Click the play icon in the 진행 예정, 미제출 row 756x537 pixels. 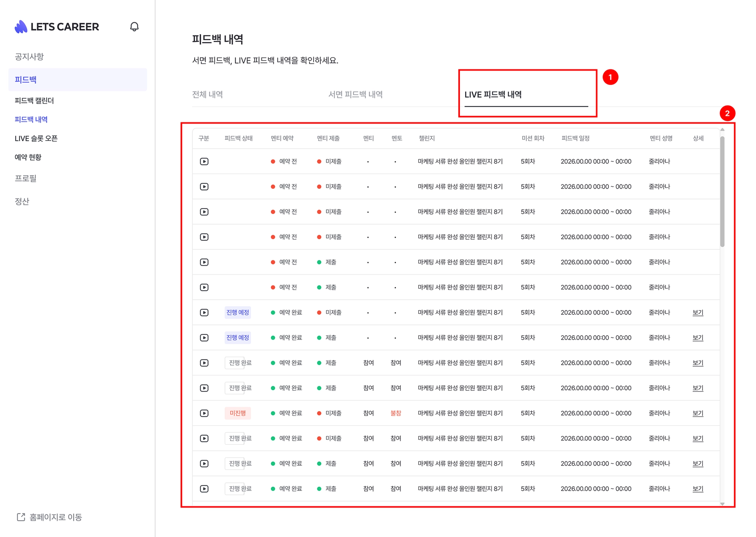point(204,312)
